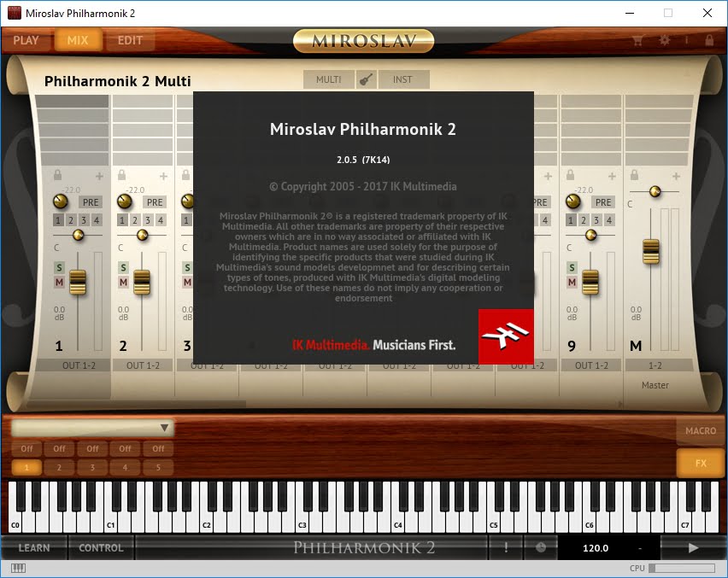The image size is (728, 578).
Task: Solo channel 2
Action: (123, 268)
